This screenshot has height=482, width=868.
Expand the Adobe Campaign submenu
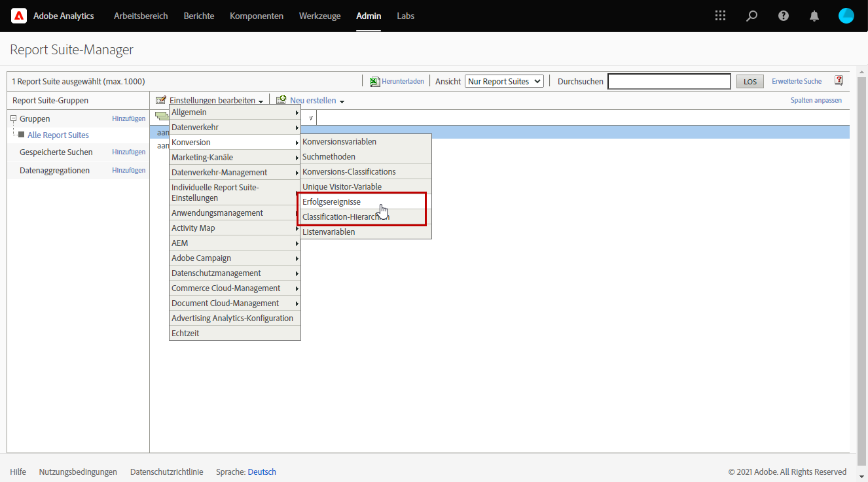coord(235,258)
